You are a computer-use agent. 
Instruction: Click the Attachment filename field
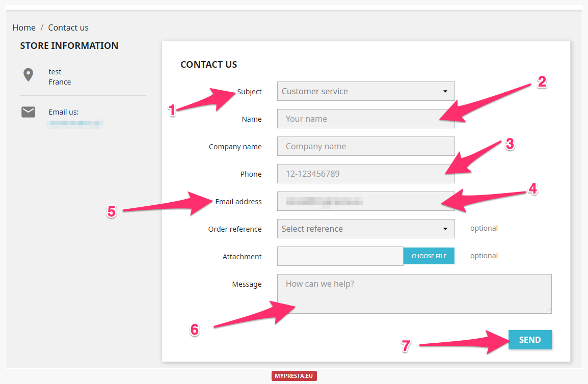pyautogui.click(x=340, y=256)
